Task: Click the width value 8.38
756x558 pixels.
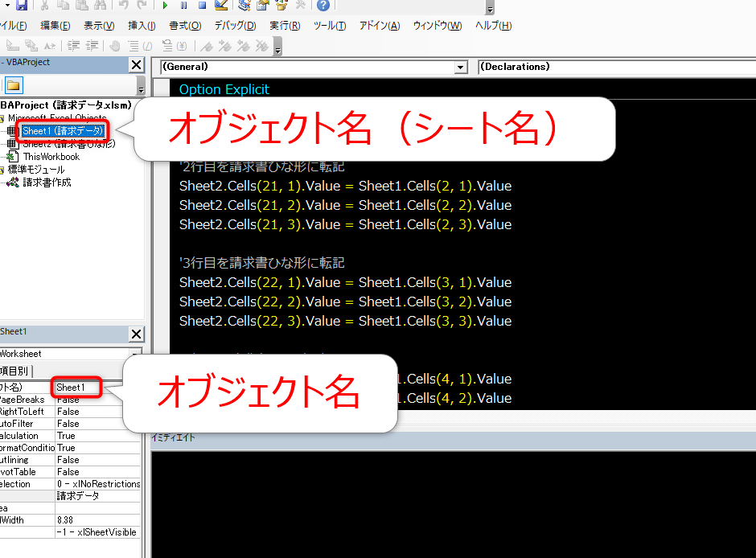Action: 98,520
